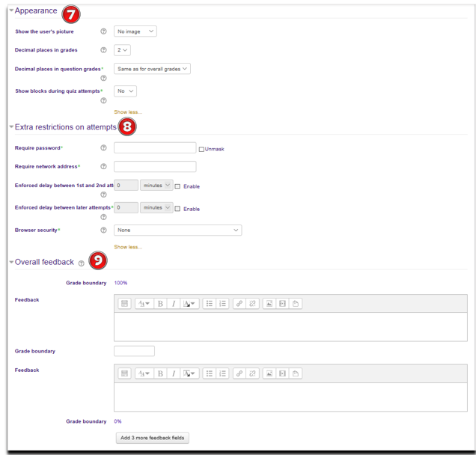Open Decimal places in question grades dropdown

pos(152,69)
